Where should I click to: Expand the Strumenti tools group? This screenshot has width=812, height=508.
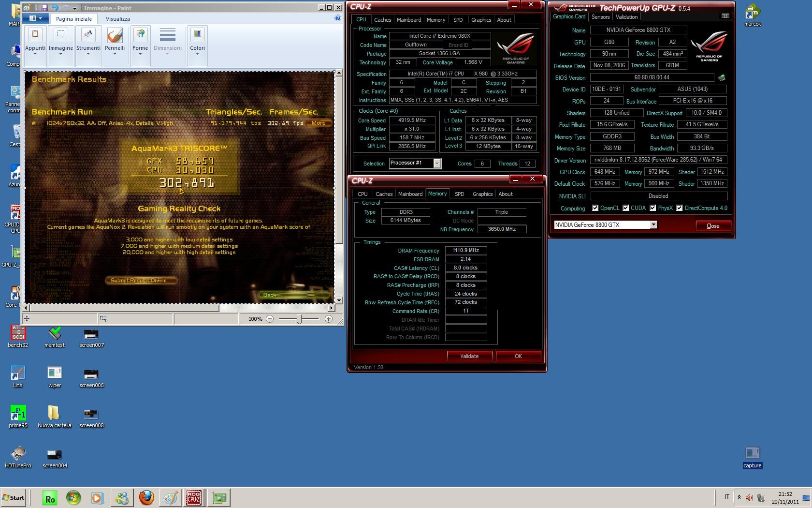pos(88,46)
